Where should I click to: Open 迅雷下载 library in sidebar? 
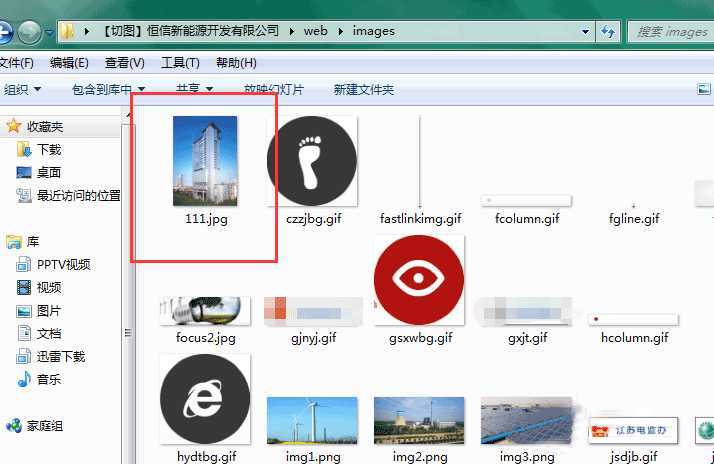61,357
